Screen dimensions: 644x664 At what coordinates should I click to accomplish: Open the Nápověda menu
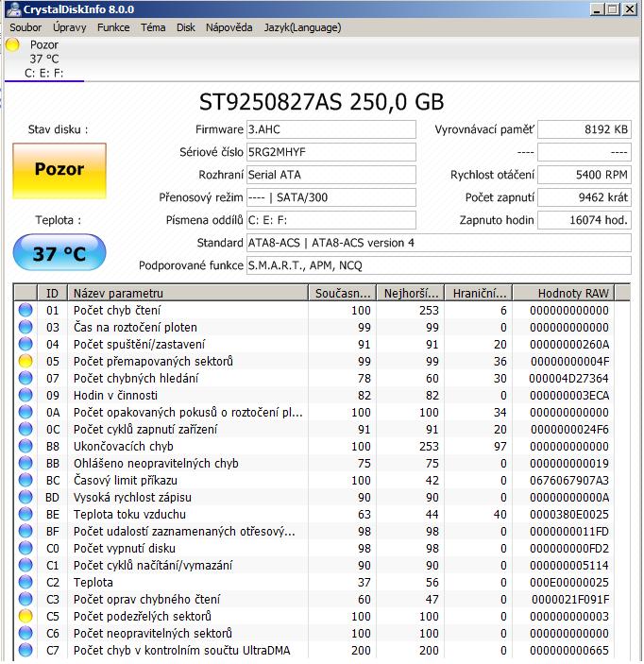pyautogui.click(x=229, y=27)
